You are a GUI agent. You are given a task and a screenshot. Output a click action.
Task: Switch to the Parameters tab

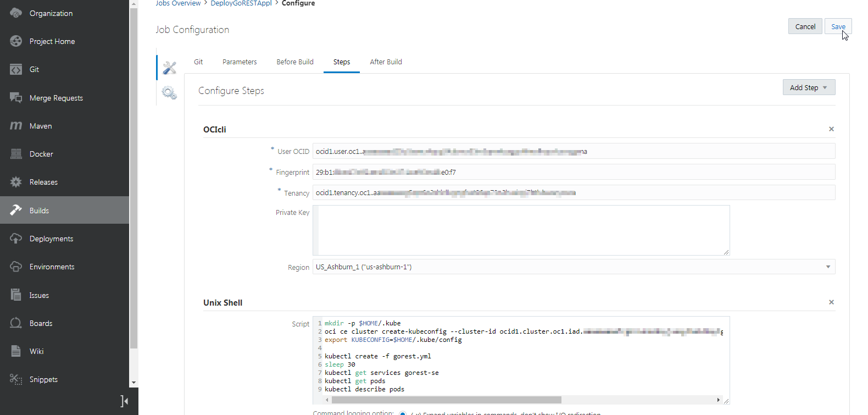(x=240, y=62)
